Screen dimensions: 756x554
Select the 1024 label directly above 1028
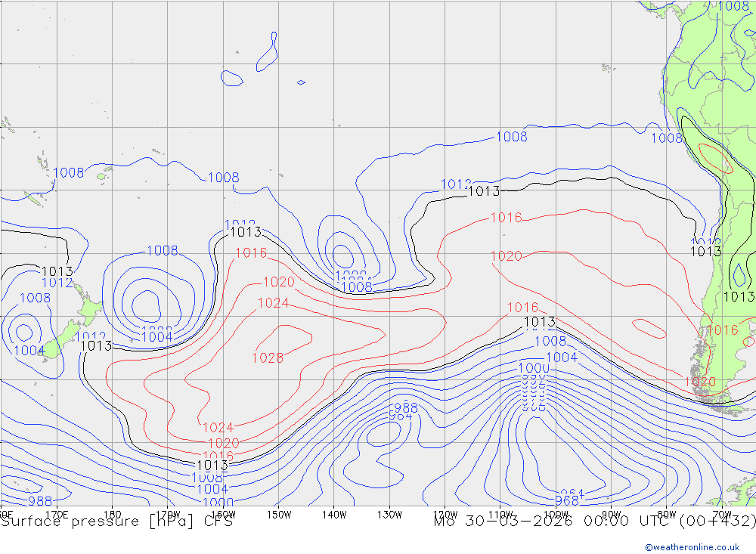274,303
